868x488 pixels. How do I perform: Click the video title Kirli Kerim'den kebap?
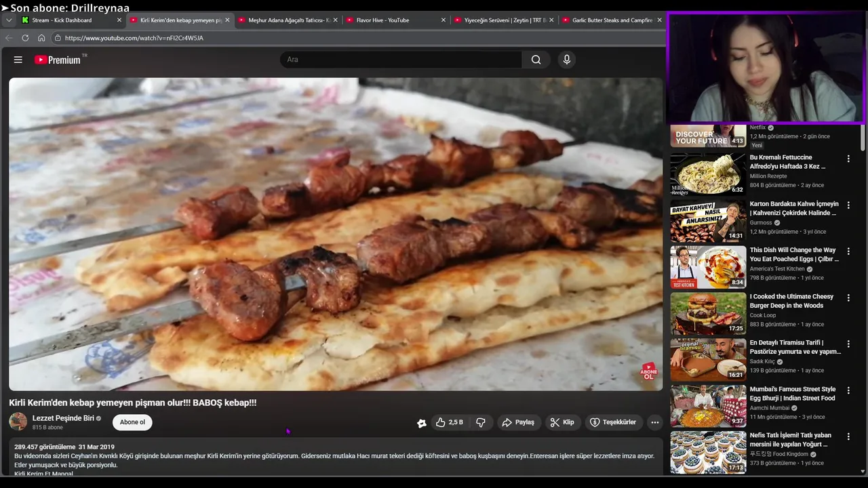133,403
